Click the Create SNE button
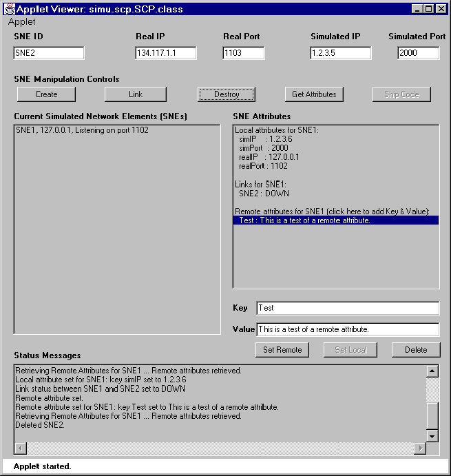 pyautogui.click(x=46, y=94)
